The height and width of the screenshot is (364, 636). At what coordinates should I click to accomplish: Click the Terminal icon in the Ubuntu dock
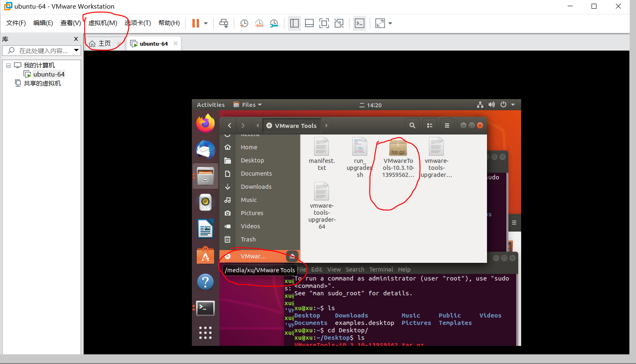click(x=205, y=308)
